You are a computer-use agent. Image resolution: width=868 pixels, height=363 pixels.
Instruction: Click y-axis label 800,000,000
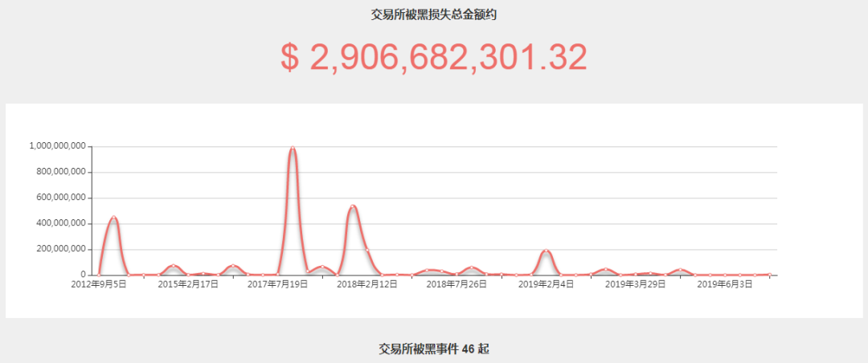60,172
